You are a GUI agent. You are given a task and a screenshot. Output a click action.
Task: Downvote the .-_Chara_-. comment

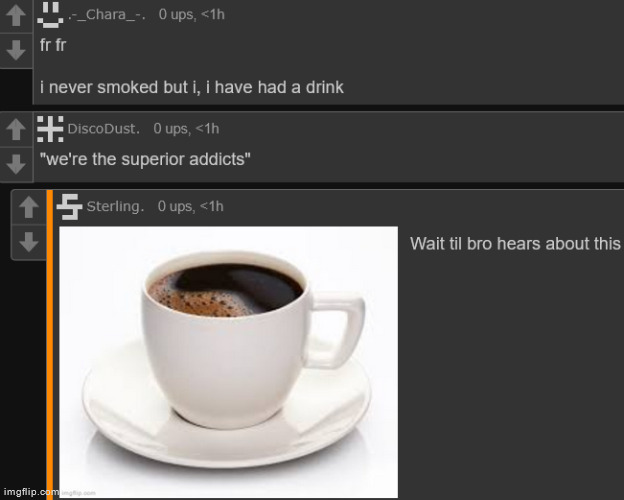point(16,51)
